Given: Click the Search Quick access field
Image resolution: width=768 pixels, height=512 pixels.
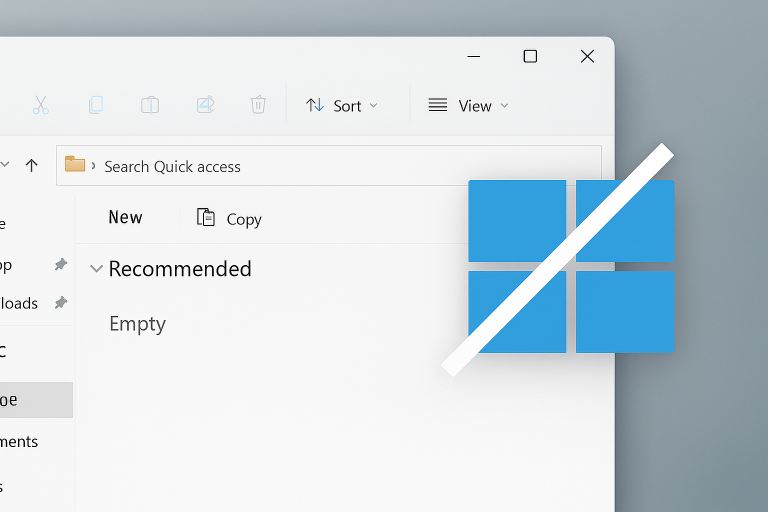Looking at the screenshot, I should (328, 166).
